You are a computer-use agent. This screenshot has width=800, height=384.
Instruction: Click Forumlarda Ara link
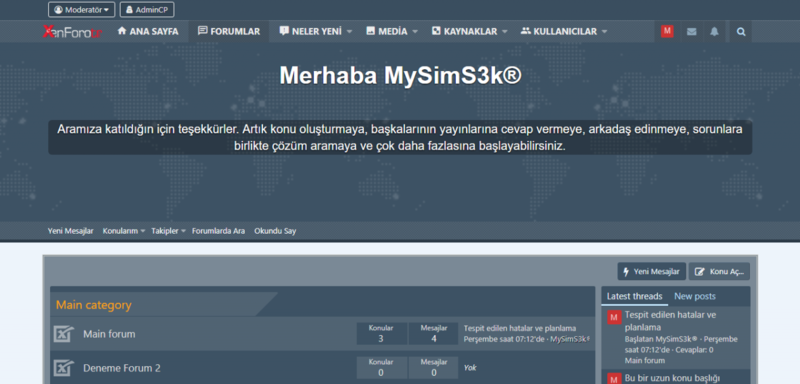(218, 231)
